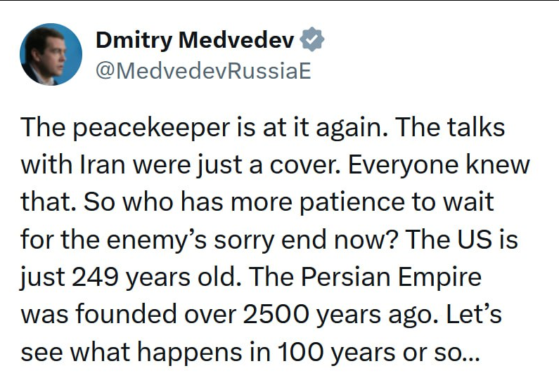Screen dimensions: 559x392
Task: Click the blue verified badge icon
Action: click(313, 41)
